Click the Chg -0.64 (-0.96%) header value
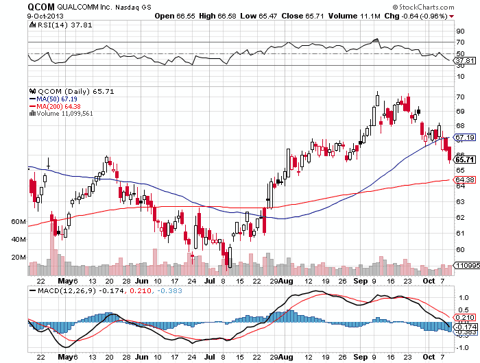 pyautogui.click(x=416, y=16)
